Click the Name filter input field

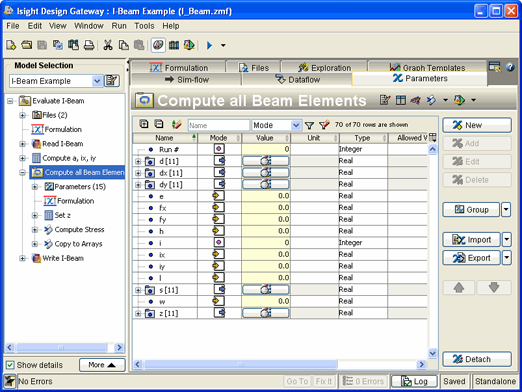(219, 125)
